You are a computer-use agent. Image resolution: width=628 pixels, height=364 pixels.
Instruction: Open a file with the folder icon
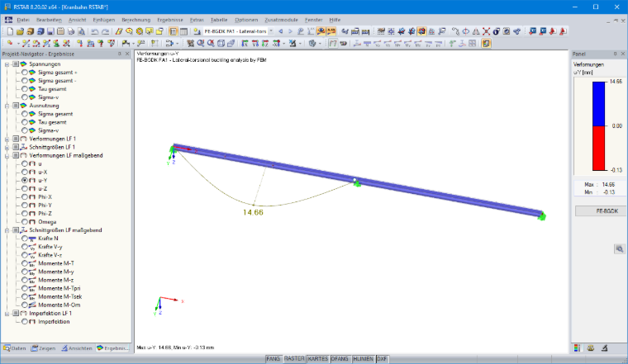[20, 31]
